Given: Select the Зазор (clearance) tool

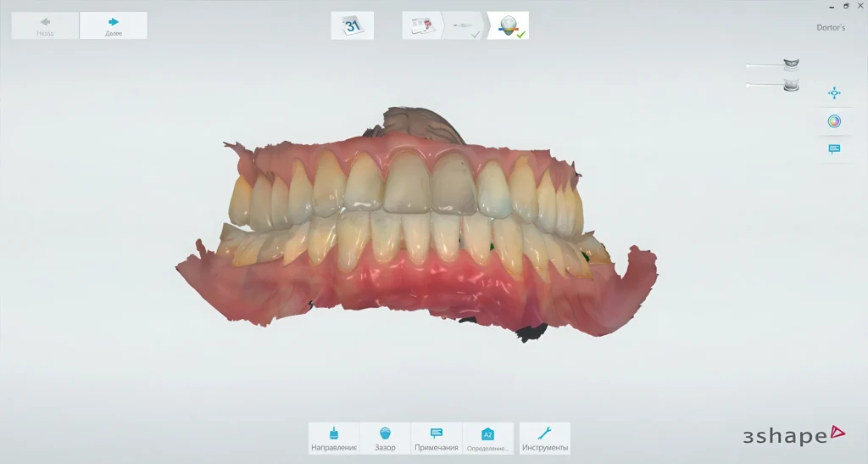Looking at the screenshot, I should tap(385, 438).
